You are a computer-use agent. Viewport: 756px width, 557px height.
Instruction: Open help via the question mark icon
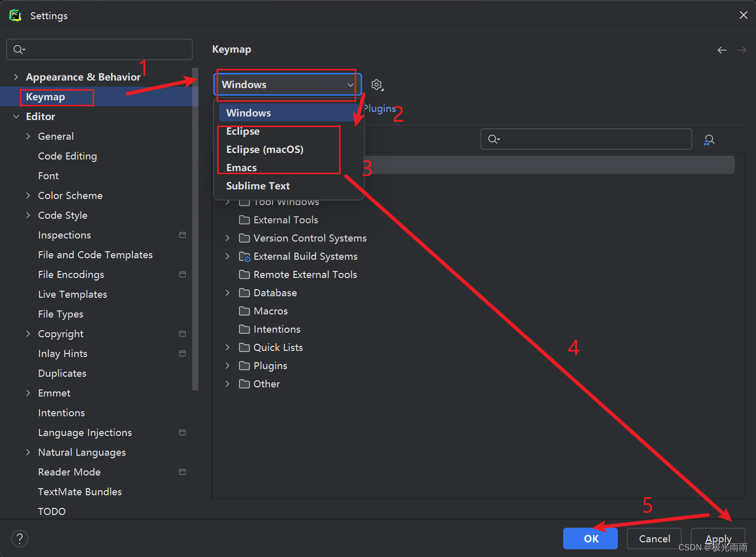pyautogui.click(x=19, y=538)
